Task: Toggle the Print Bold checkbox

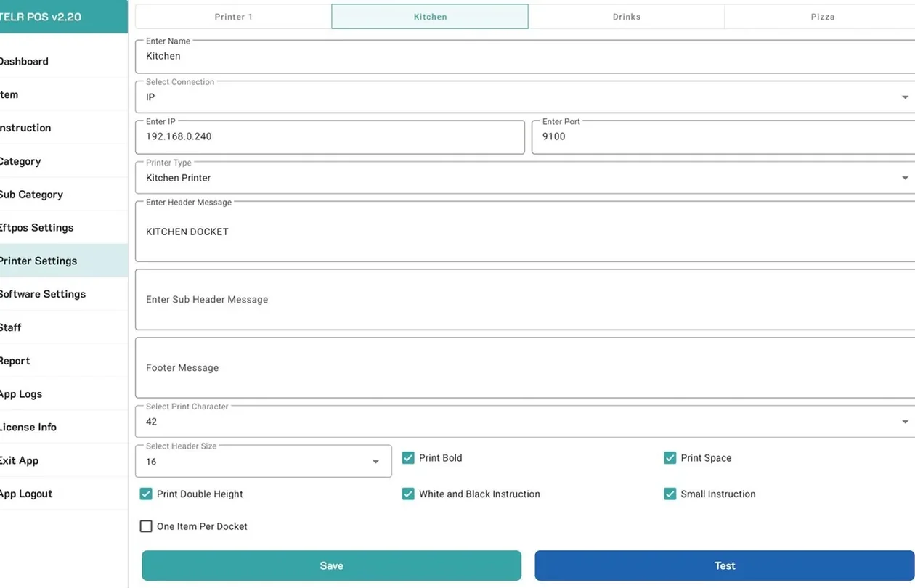Action: pyautogui.click(x=408, y=458)
